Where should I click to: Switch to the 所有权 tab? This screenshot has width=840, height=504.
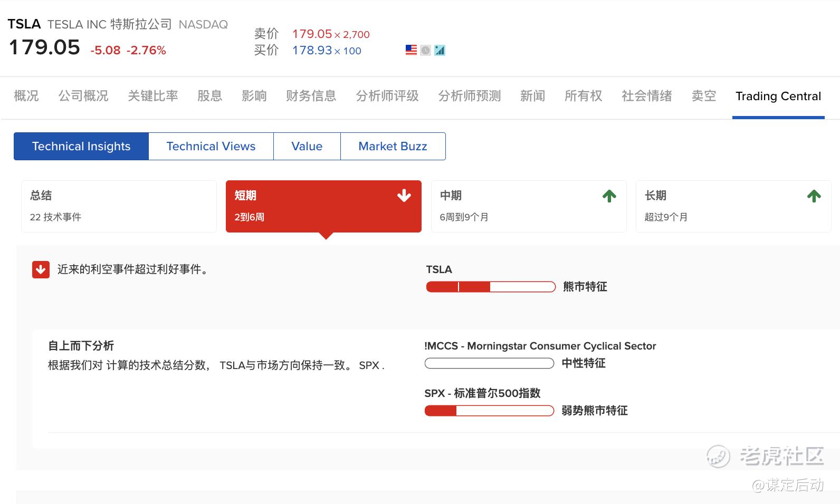click(x=584, y=96)
